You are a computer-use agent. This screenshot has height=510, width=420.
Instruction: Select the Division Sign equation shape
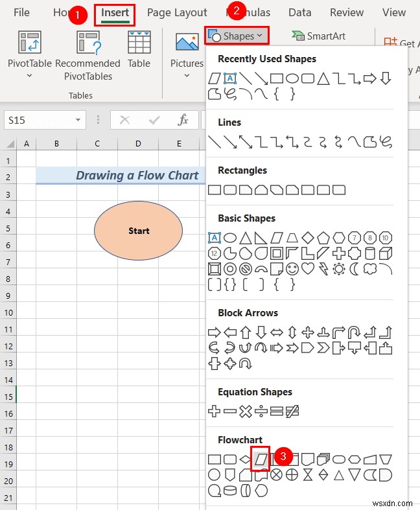[x=261, y=411]
